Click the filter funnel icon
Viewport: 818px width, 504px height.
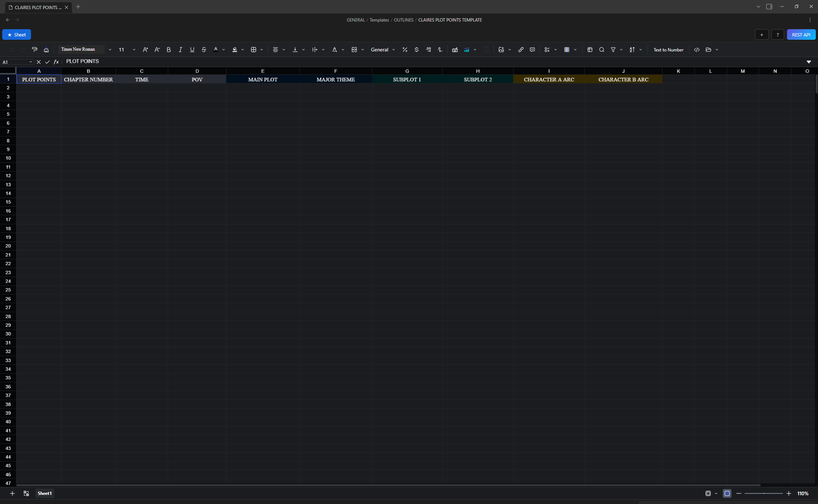[x=613, y=50]
